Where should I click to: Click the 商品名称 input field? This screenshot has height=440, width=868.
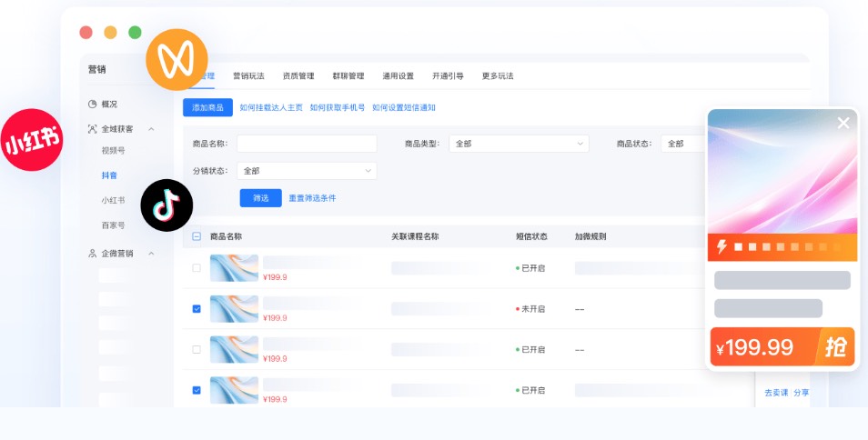click(307, 144)
